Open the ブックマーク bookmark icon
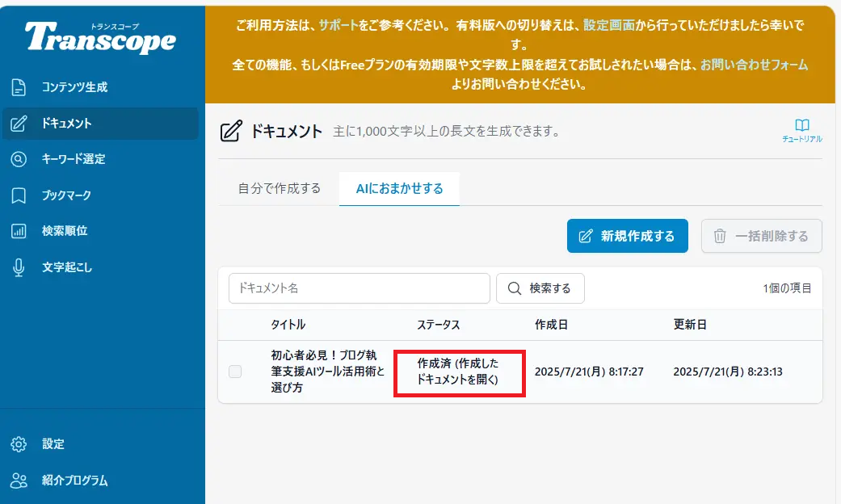The height and width of the screenshot is (504, 841). tap(19, 195)
